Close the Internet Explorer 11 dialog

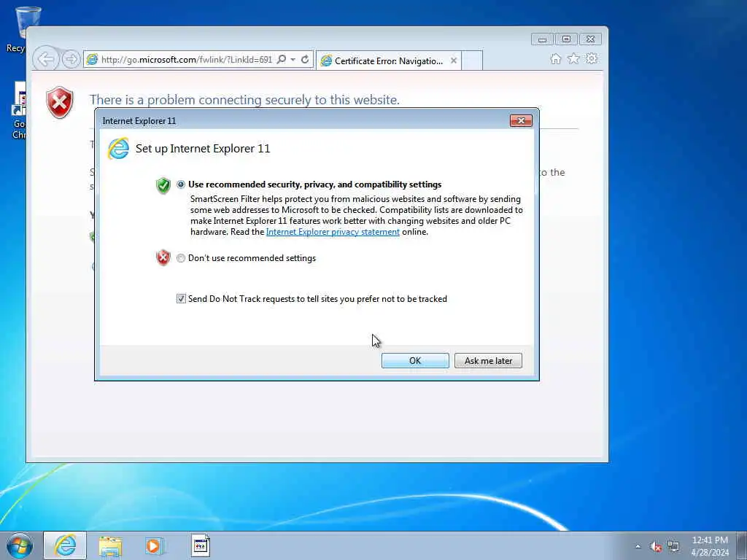521,121
